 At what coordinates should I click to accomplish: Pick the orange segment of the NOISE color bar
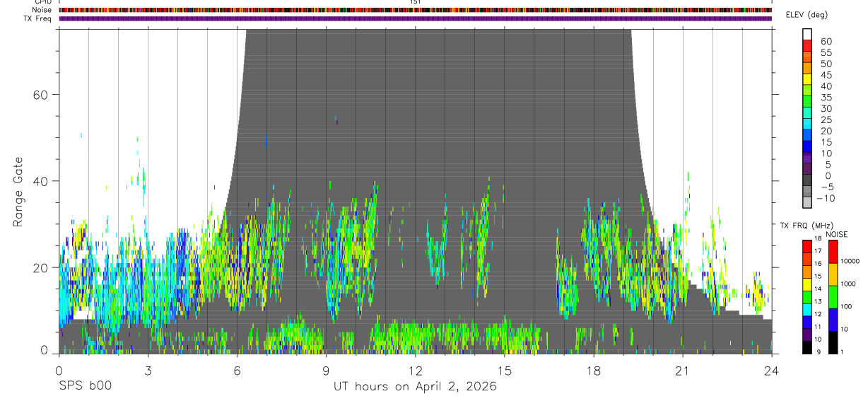[833, 274]
